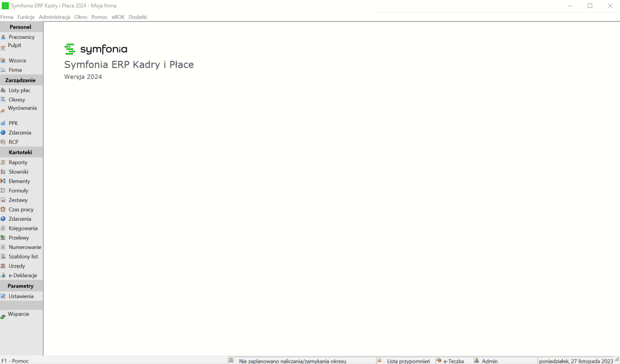Open the Szablony list icon
This screenshot has width=620, height=364.
tap(3, 256)
